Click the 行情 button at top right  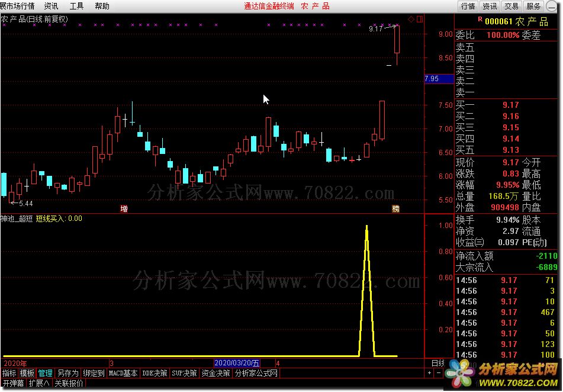(x=468, y=6)
